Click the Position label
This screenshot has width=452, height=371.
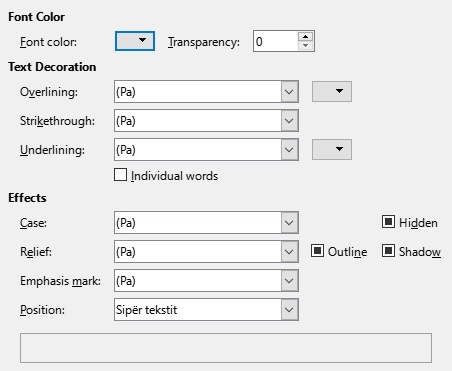[x=42, y=310]
